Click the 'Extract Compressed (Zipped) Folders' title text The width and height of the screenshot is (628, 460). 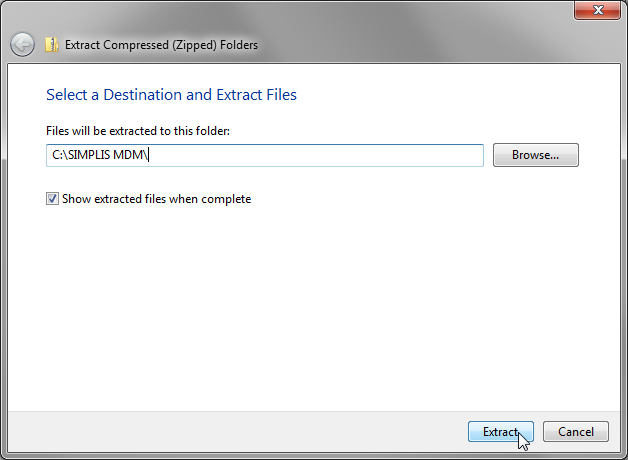click(161, 45)
